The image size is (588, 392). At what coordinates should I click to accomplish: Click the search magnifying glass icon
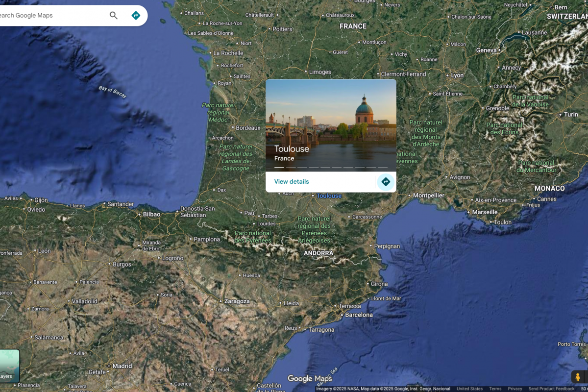point(114,16)
